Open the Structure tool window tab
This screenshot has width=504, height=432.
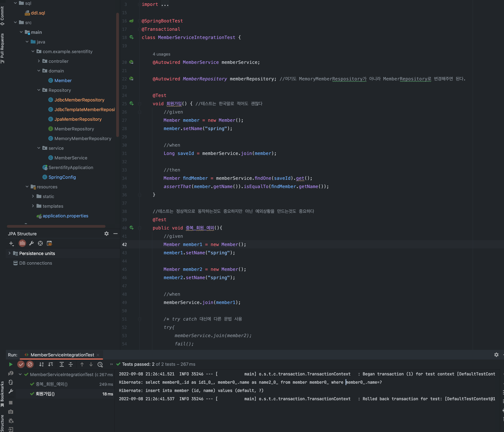click(x=2, y=423)
